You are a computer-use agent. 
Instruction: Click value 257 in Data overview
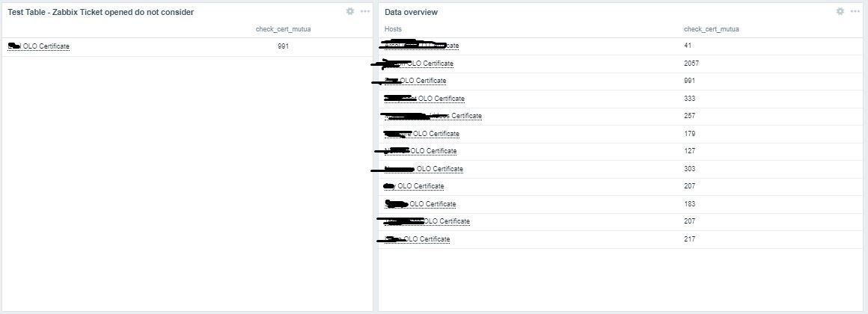[689, 116]
